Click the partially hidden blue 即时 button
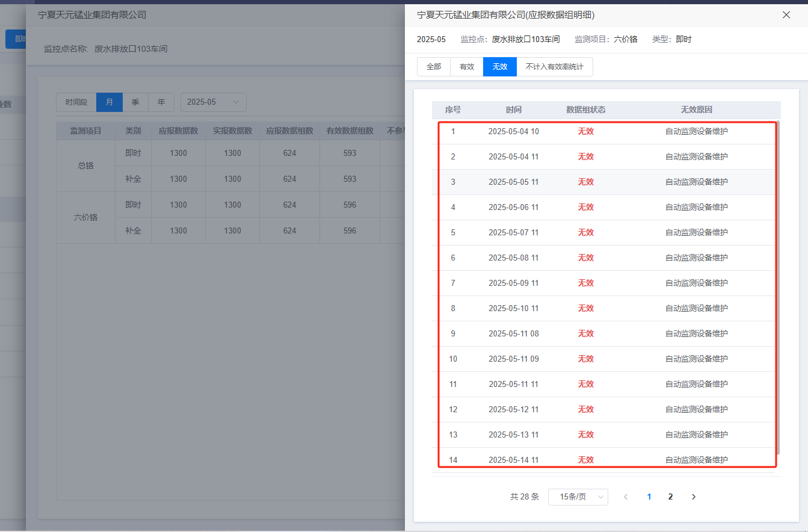Screen dimensions: 808x532 point(16,39)
